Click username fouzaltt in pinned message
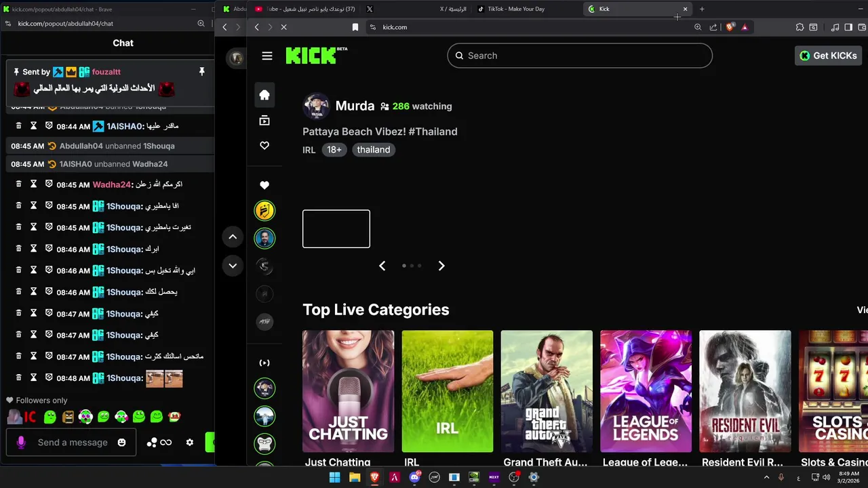Screen dimensions: 868x488 [x=106, y=72]
